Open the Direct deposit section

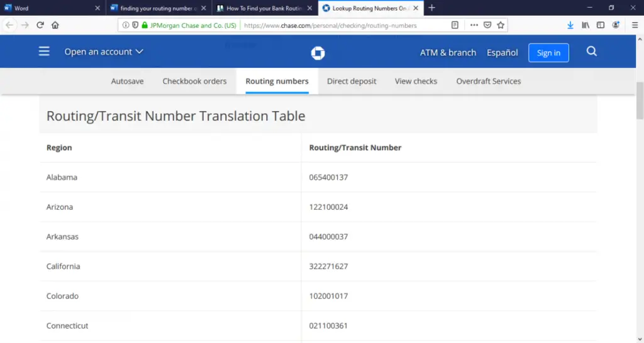352,81
